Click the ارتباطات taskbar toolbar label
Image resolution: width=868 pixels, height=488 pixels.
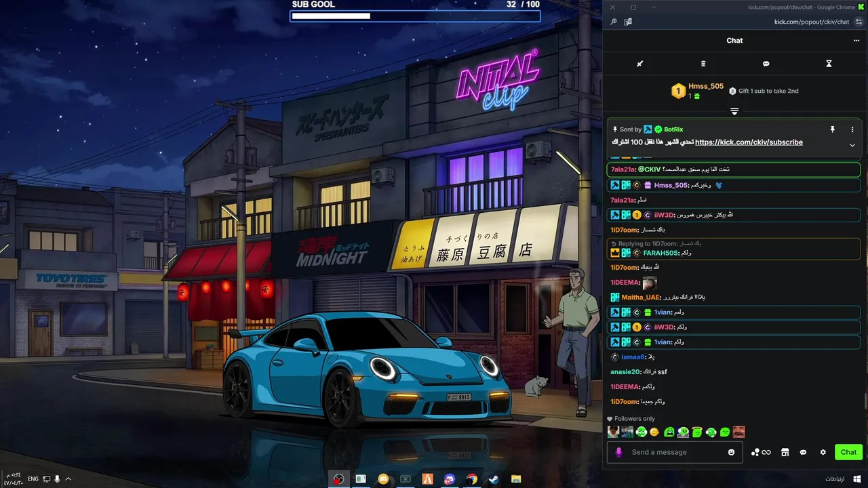pyautogui.click(x=835, y=479)
